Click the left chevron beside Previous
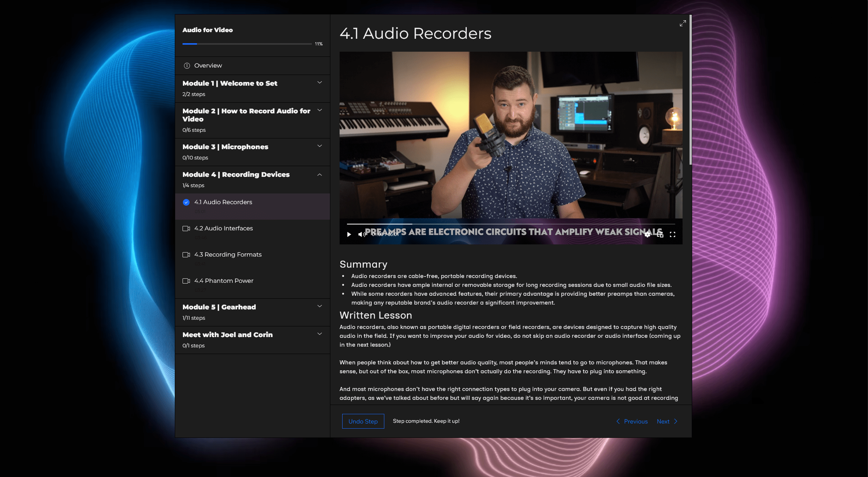The height and width of the screenshot is (477, 868). (x=618, y=421)
